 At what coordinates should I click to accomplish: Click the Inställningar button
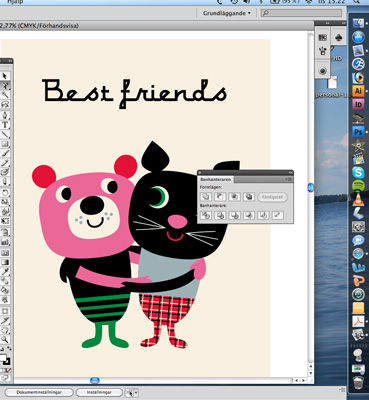click(x=99, y=392)
